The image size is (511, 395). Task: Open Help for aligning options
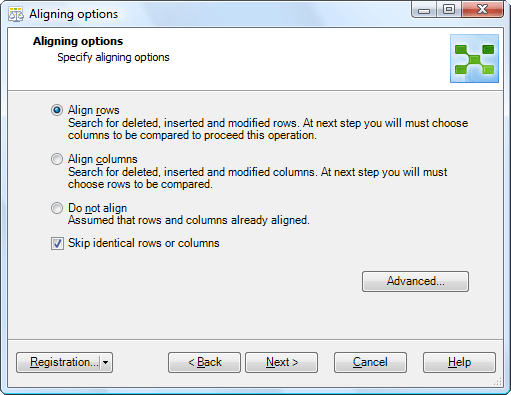pos(459,362)
